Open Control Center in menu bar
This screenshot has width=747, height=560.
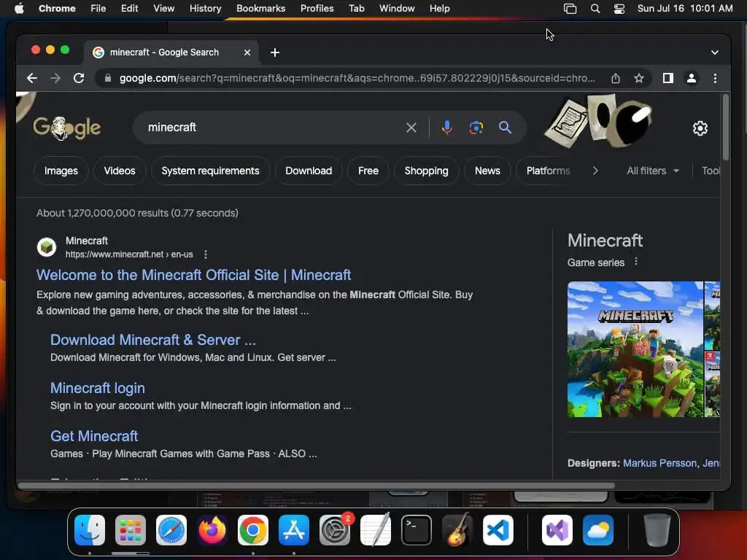click(x=619, y=9)
